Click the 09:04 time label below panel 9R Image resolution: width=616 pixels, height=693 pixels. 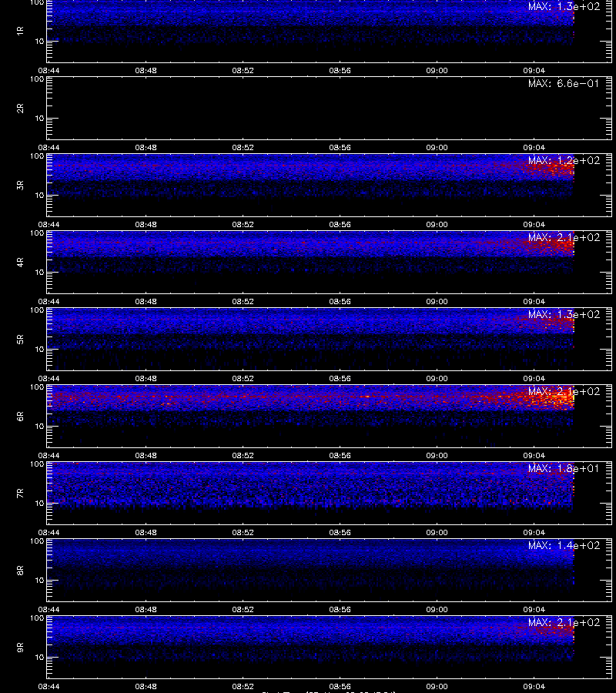534,686
